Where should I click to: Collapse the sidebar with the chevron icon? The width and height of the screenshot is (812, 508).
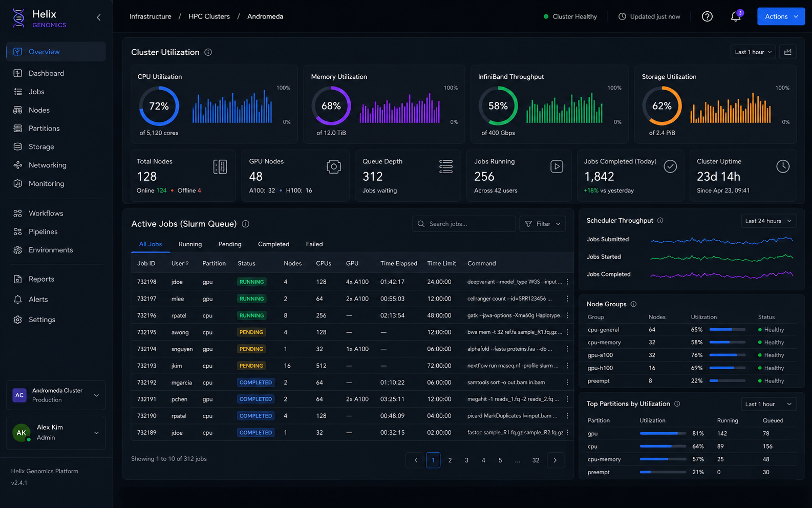point(98,17)
